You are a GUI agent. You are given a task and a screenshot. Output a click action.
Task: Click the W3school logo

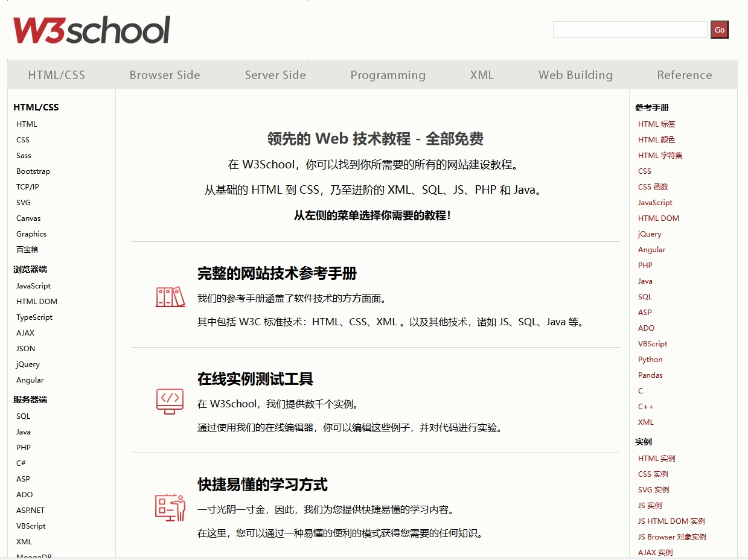(91, 28)
